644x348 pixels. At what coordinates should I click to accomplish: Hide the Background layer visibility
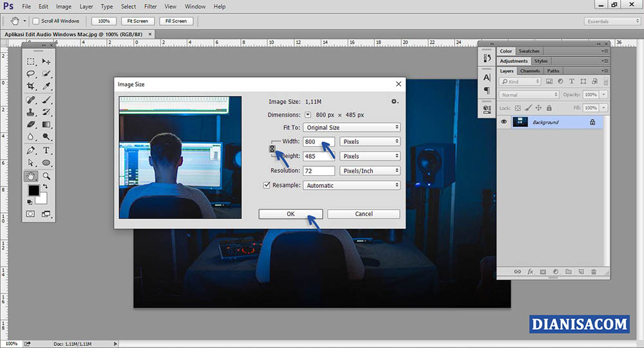tap(504, 122)
